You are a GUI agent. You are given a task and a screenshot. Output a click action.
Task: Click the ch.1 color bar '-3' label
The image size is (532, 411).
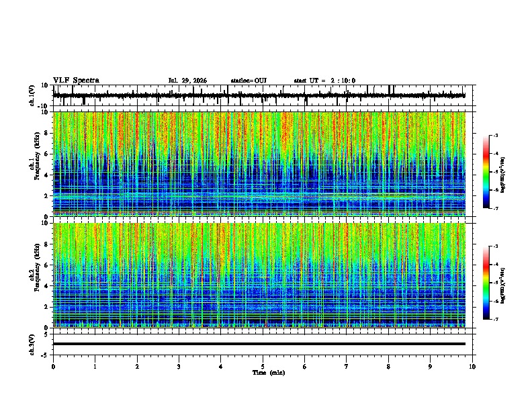click(x=495, y=135)
